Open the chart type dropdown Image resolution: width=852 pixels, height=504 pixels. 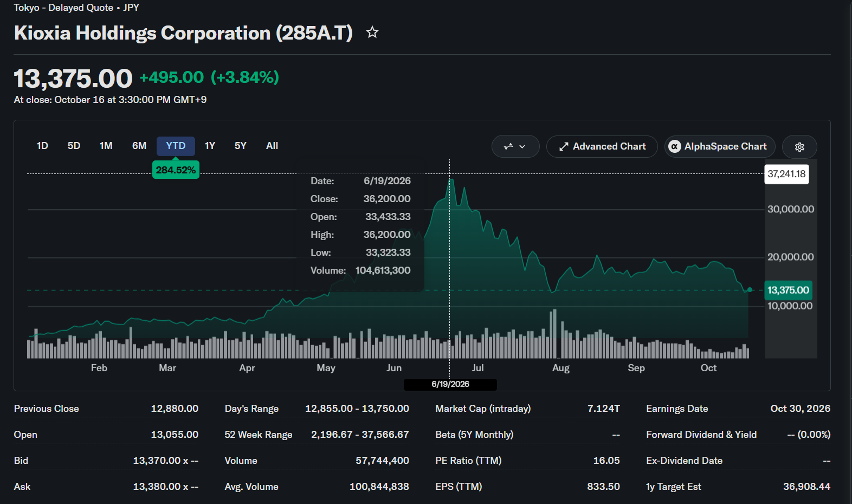(515, 146)
